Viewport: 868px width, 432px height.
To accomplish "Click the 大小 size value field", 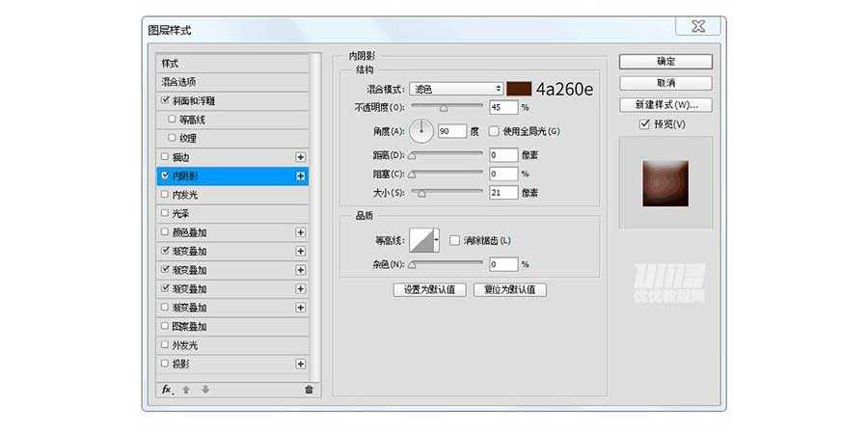I will tap(503, 193).
